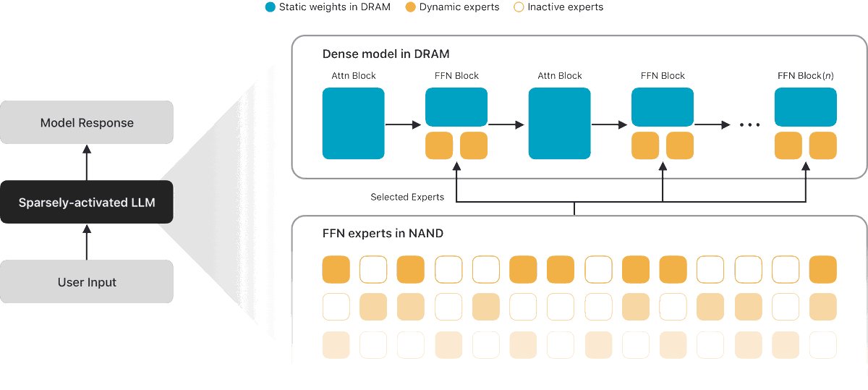Click last filled orange expert in NAND top row
Screen dimensions: 868x390
[x=822, y=268]
